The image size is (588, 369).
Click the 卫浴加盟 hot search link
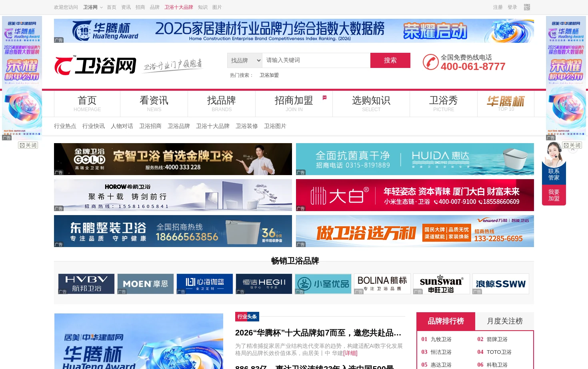coord(269,75)
